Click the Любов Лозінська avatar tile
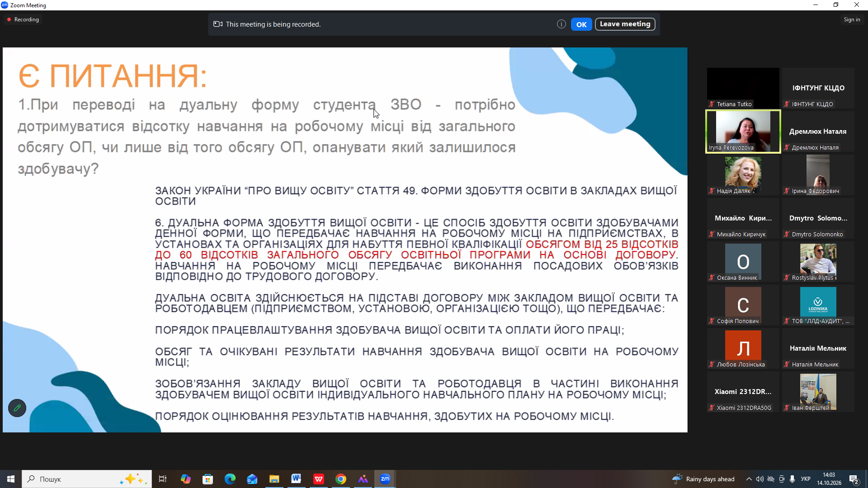868x488 pixels. point(743,348)
